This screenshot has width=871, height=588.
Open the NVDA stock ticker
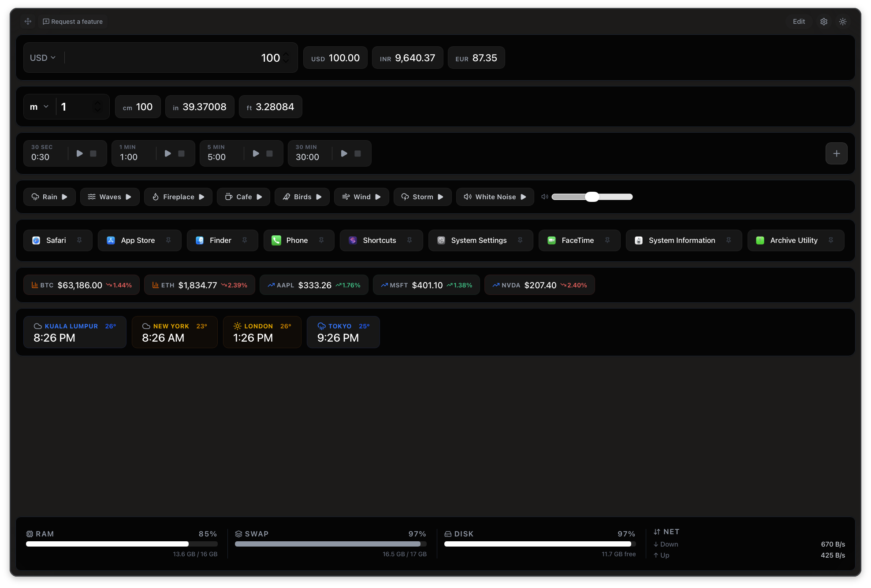540,285
